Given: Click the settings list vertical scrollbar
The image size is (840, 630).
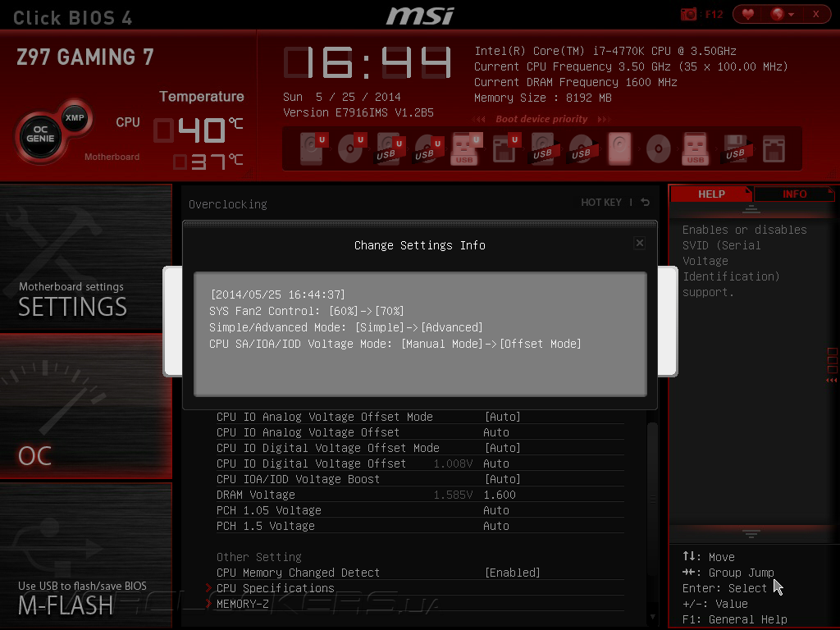Looking at the screenshot, I should 652,498.
